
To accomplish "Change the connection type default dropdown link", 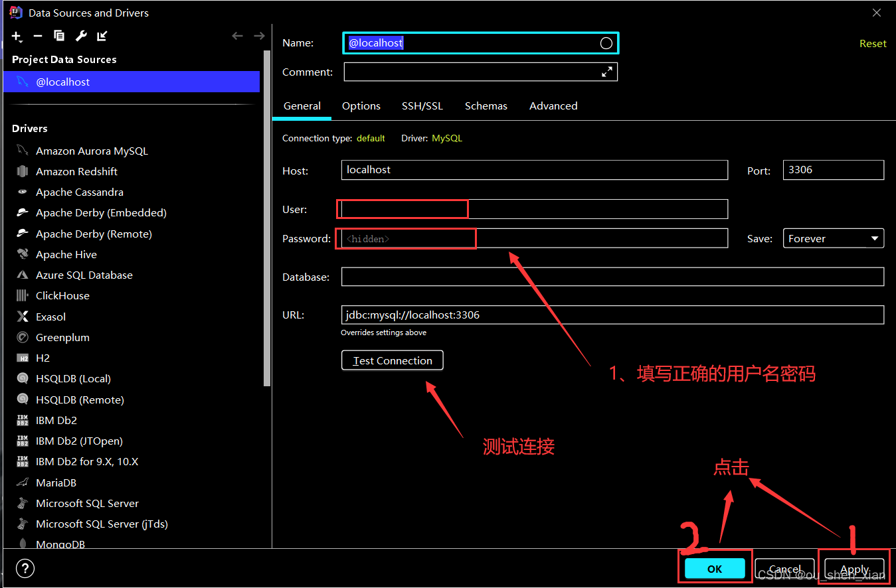I will tap(371, 138).
